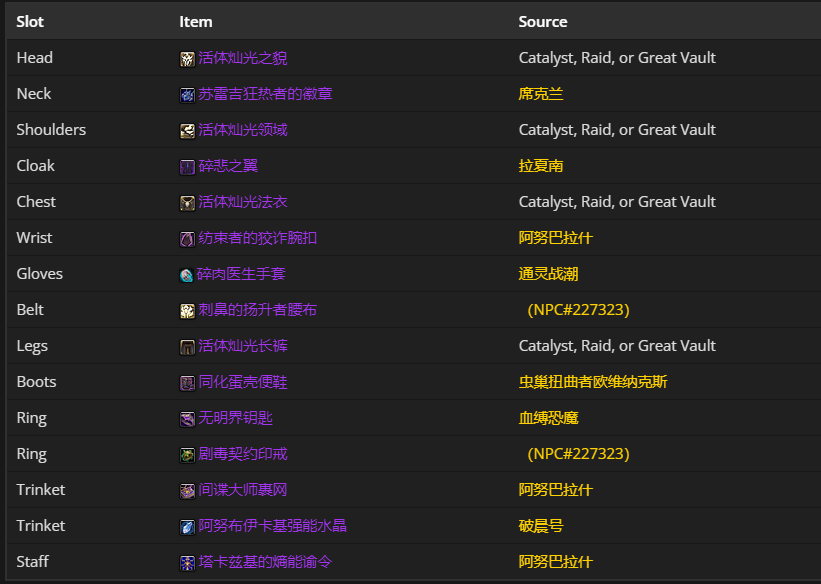Click the 席克兰 source link
The image size is (821, 584).
click(x=542, y=94)
